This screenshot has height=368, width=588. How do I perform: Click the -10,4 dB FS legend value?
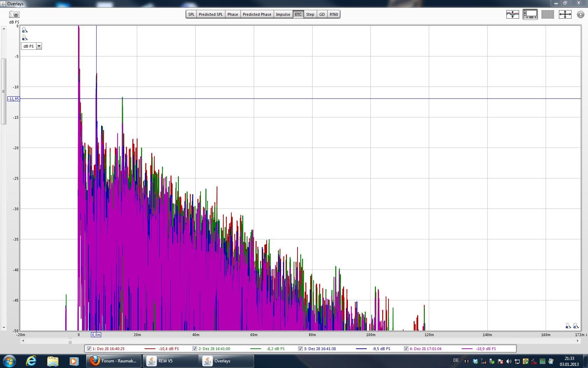click(x=169, y=349)
